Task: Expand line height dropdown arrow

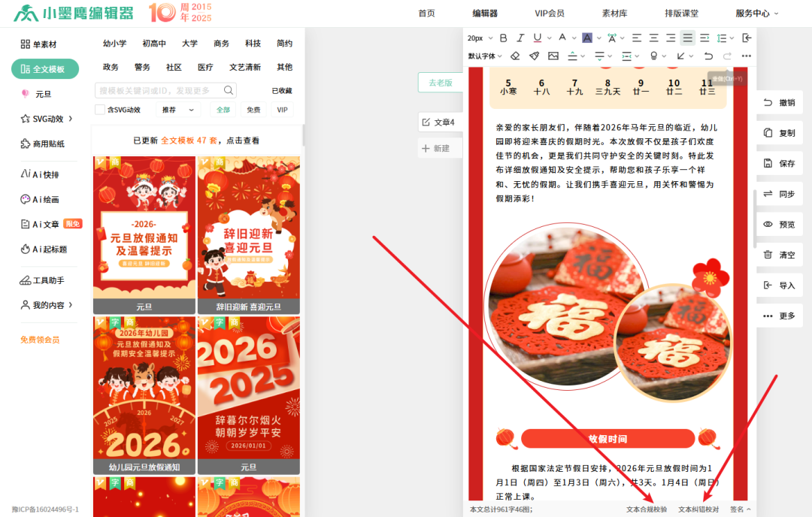Action: [x=732, y=38]
